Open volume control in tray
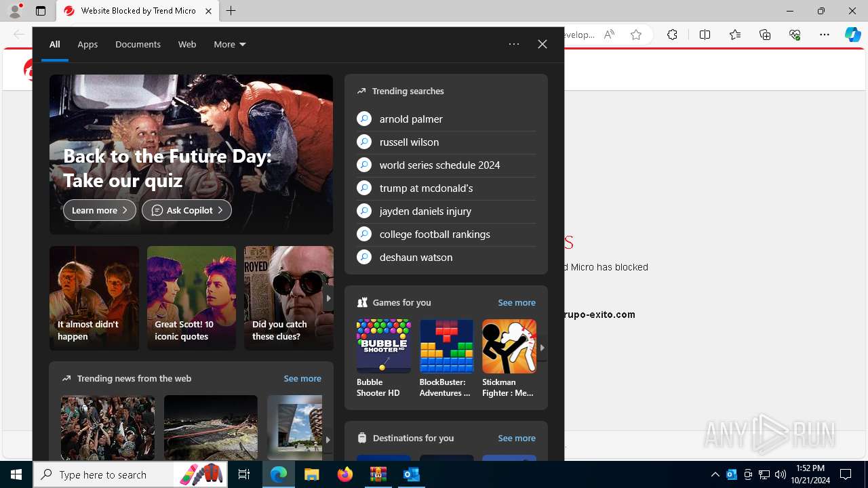868x488 pixels. click(x=780, y=474)
